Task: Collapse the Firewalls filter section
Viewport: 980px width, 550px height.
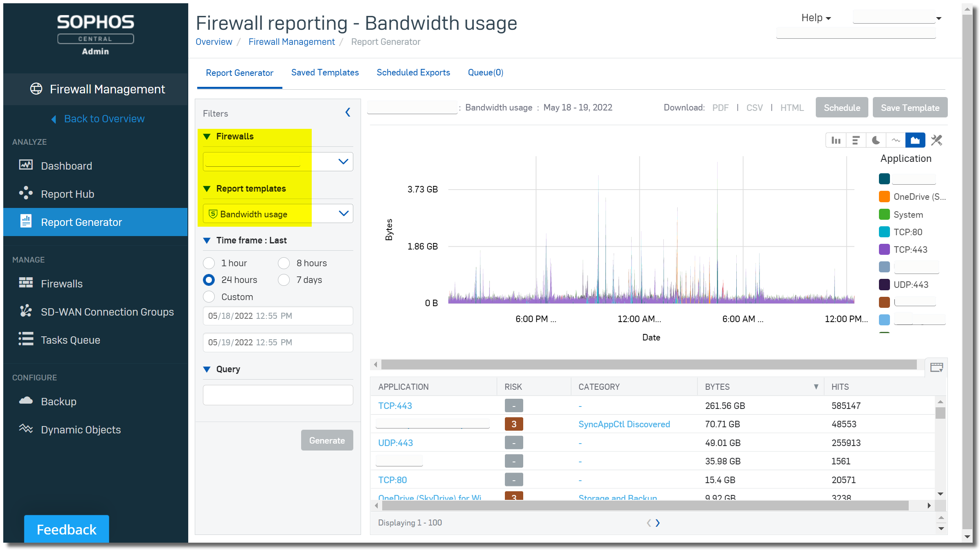Action: 207,136
